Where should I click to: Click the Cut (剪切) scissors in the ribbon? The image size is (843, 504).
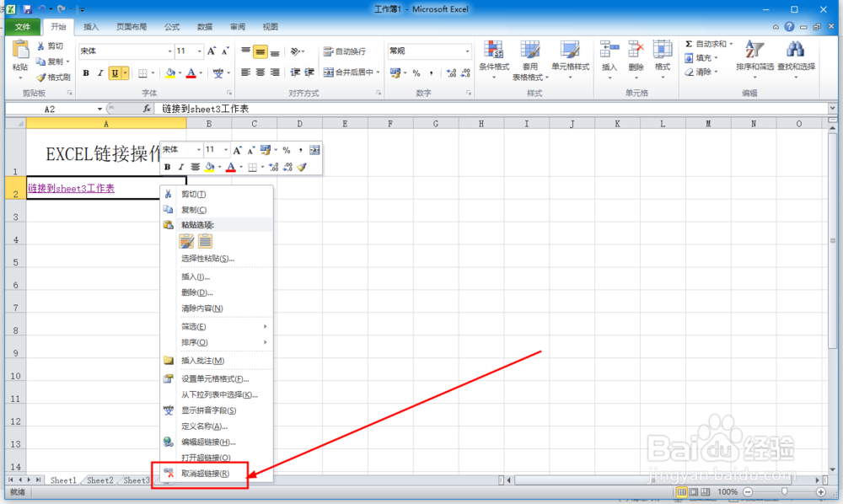(40, 46)
